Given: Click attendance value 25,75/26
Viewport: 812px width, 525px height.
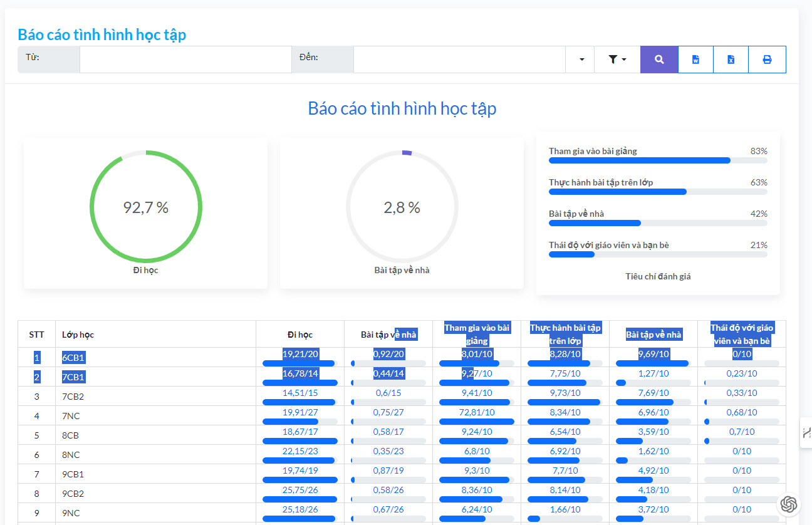Looking at the screenshot, I should [x=300, y=490].
